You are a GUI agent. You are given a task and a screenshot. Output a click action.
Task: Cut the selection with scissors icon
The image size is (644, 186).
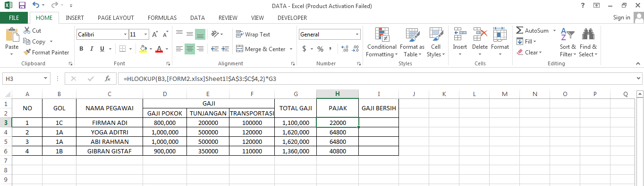click(x=27, y=30)
